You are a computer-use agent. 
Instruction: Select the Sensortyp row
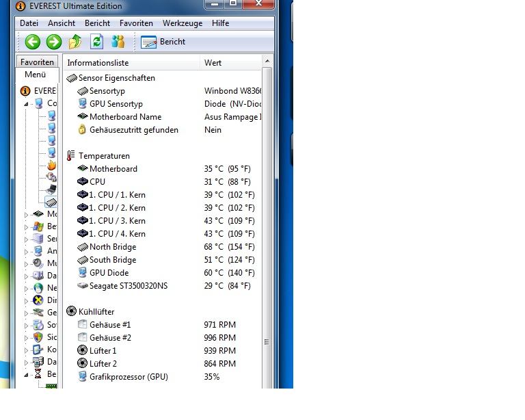tap(162, 91)
